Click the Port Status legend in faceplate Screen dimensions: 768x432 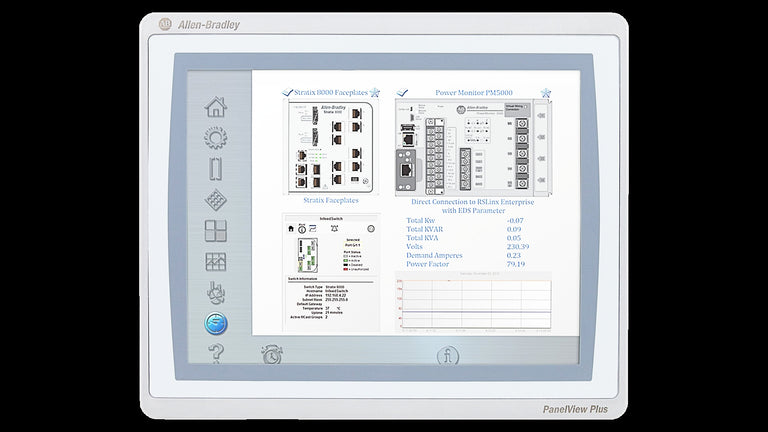click(356, 261)
